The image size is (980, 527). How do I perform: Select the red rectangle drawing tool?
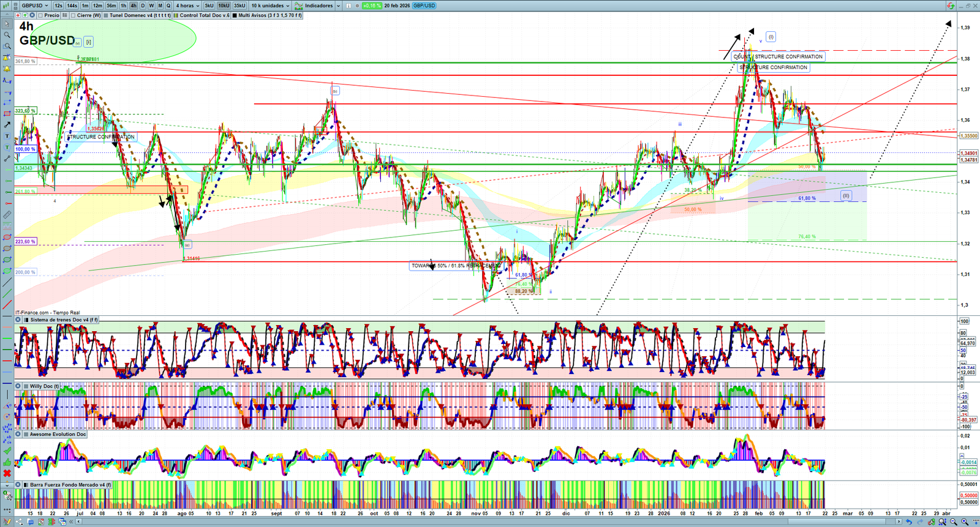(7, 114)
